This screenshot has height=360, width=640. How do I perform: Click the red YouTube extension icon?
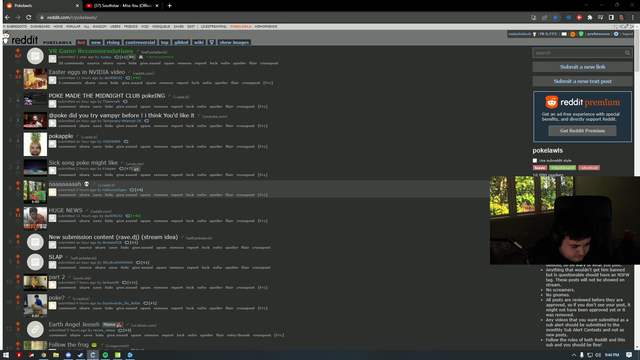click(579, 18)
